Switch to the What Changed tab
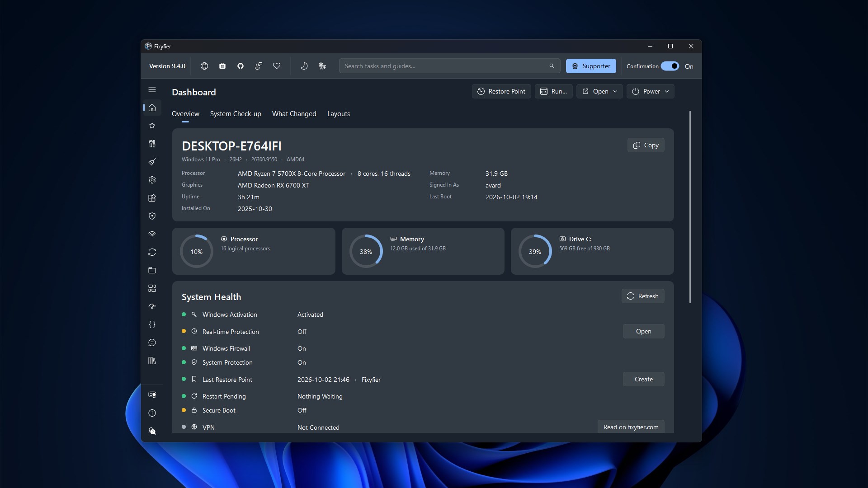This screenshot has height=488, width=868. click(x=294, y=114)
